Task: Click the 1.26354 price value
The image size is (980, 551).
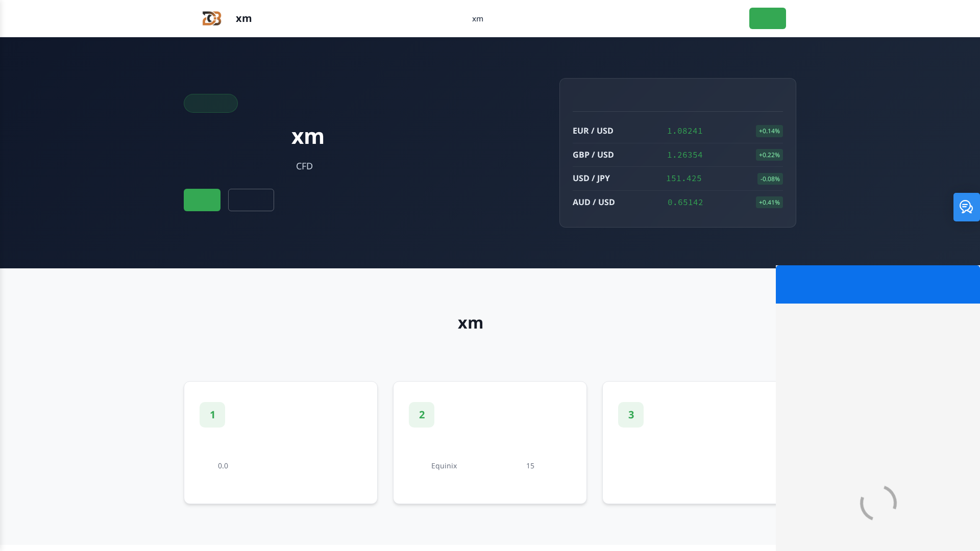Action: (x=685, y=155)
